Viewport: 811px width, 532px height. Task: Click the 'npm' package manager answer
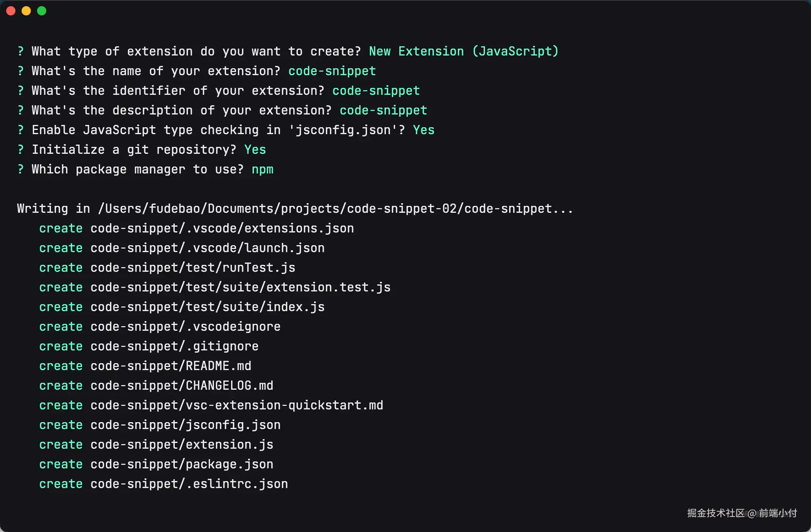(x=262, y=169)
